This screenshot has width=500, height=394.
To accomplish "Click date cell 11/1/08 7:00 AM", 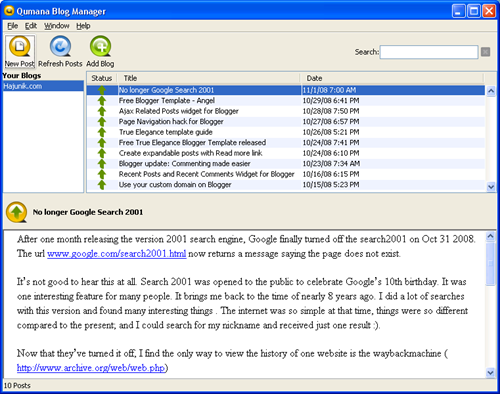I will pos(329,90).
